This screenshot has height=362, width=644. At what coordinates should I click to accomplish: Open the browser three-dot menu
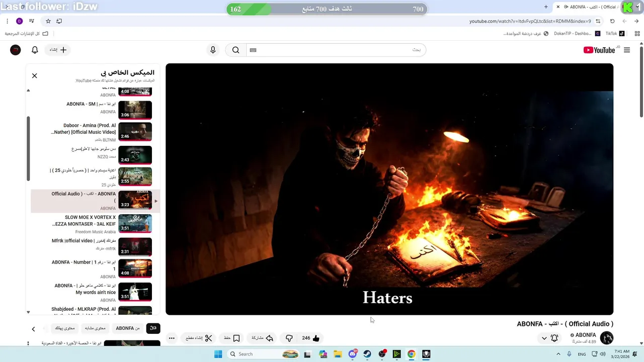point(7,21)
